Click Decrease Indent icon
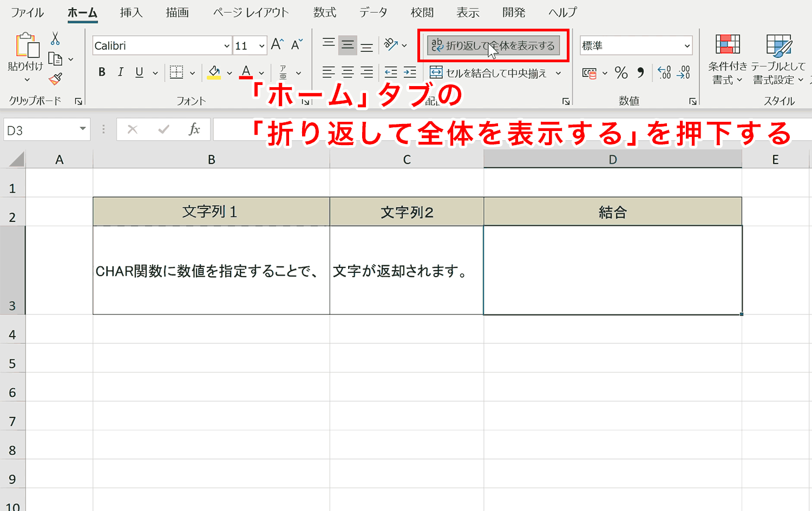 point(391,72)
